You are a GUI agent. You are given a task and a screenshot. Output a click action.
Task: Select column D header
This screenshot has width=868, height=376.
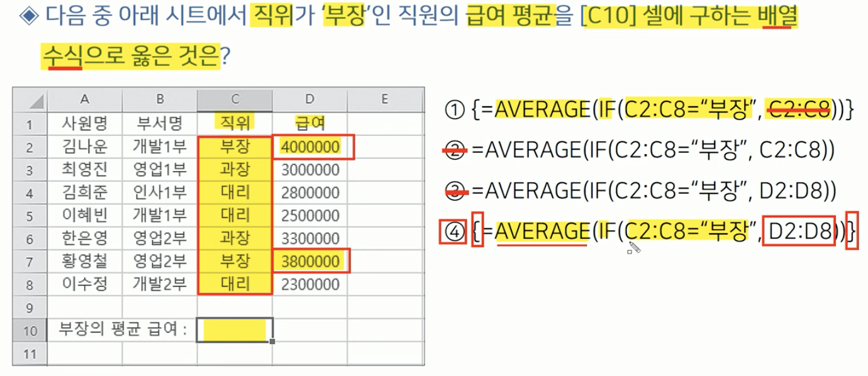click(x=311, y=99)
